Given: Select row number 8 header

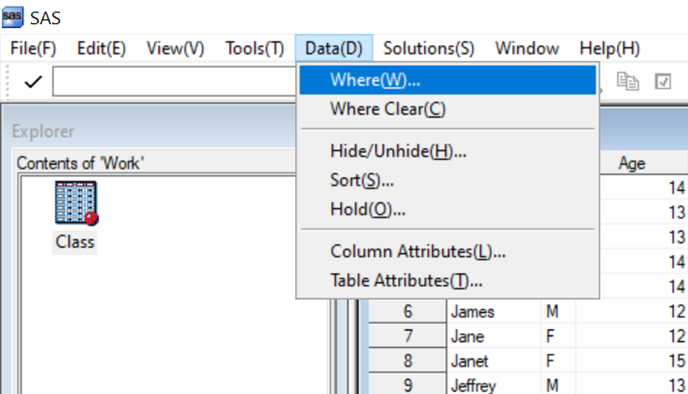Looking at the screenshot, I should 408,361.
